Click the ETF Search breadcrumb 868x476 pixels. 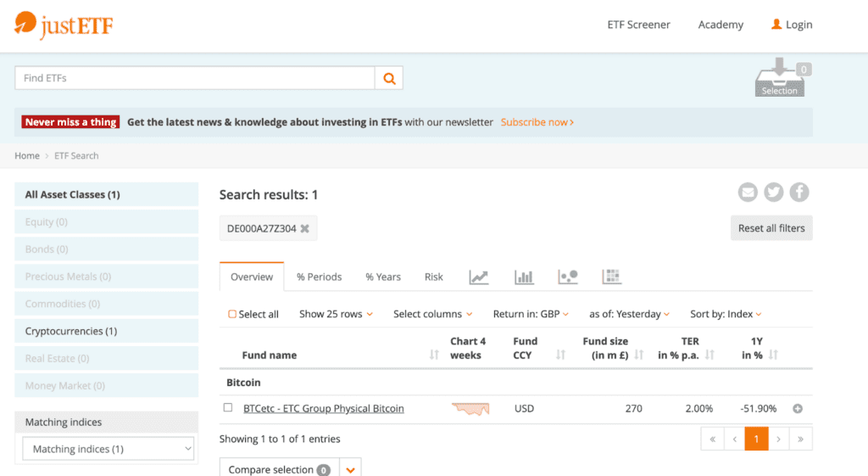[x=76, y=156]
